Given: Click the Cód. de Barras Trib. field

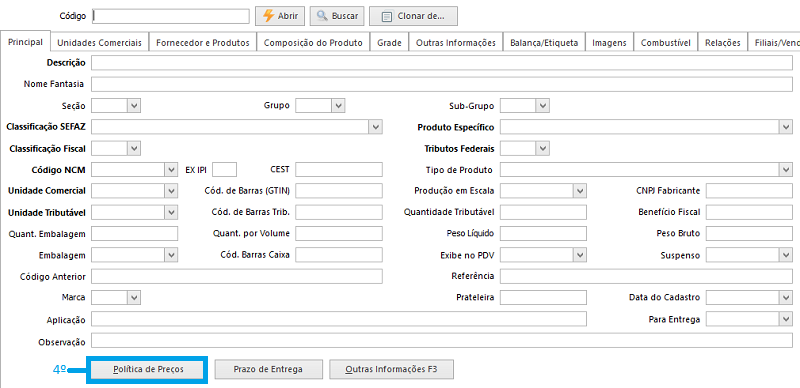Looking at the screenshot, I should [339, 212].
